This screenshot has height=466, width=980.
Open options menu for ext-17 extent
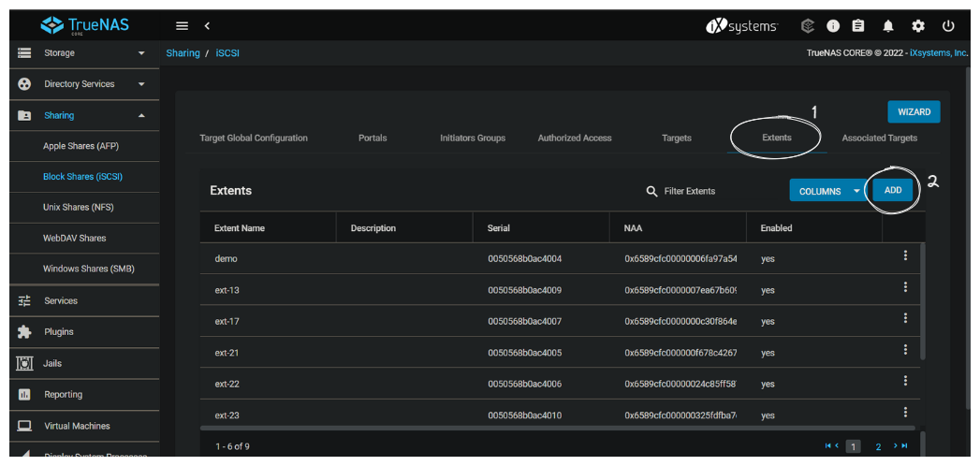[905, 318]
